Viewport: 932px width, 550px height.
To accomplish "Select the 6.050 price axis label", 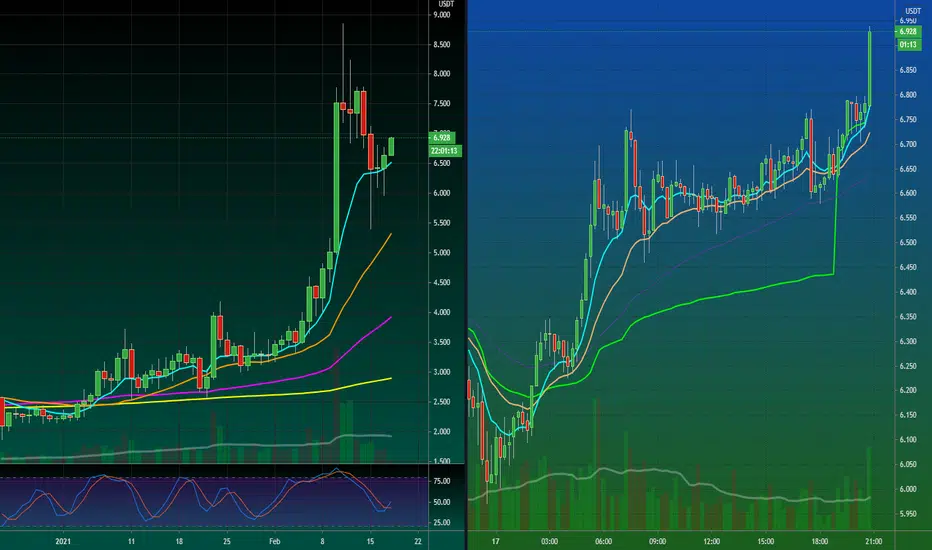I will (x=908, y=464).
